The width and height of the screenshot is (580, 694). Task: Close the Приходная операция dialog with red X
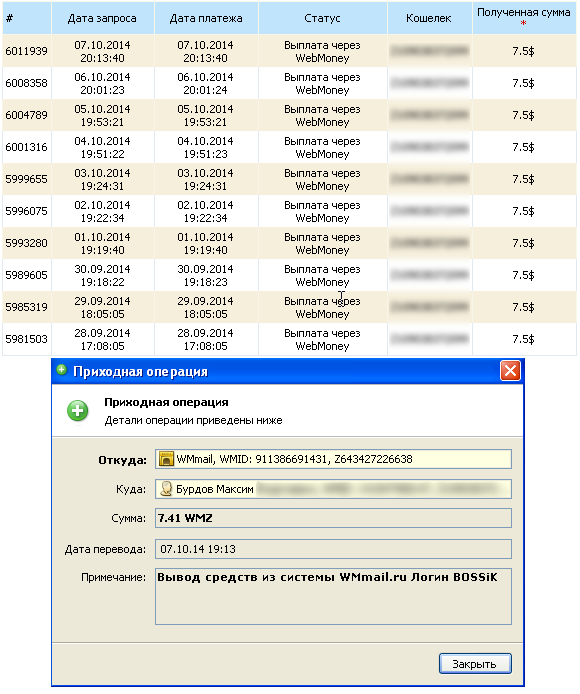[x=510, y=370]
